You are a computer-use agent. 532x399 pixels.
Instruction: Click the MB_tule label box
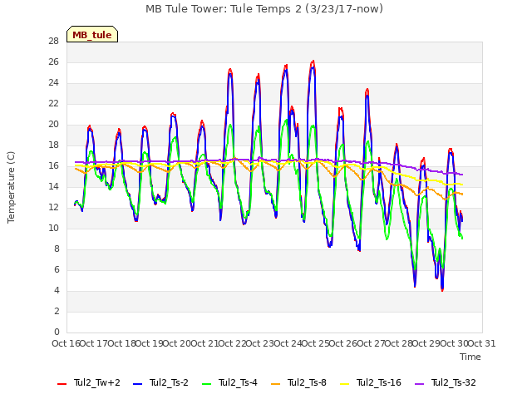tap(92, 34)
